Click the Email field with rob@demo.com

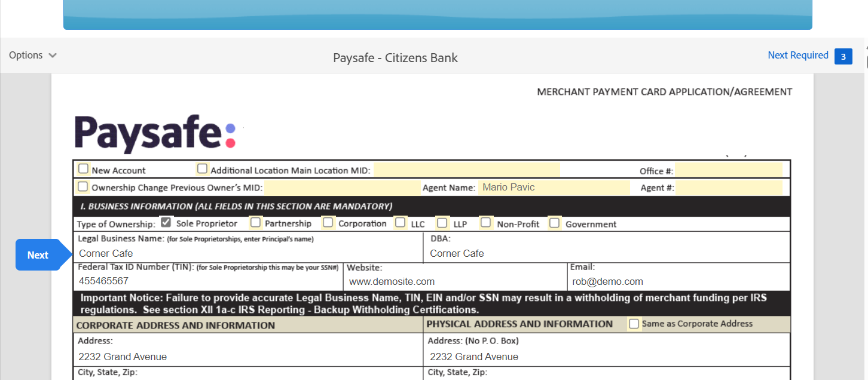coord(678,281)
